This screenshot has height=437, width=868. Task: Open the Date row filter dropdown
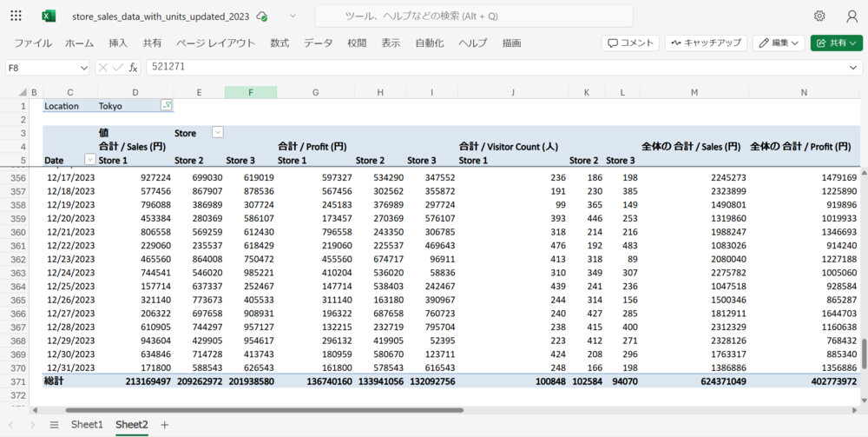pyautogui.click(x=89, y=159)
